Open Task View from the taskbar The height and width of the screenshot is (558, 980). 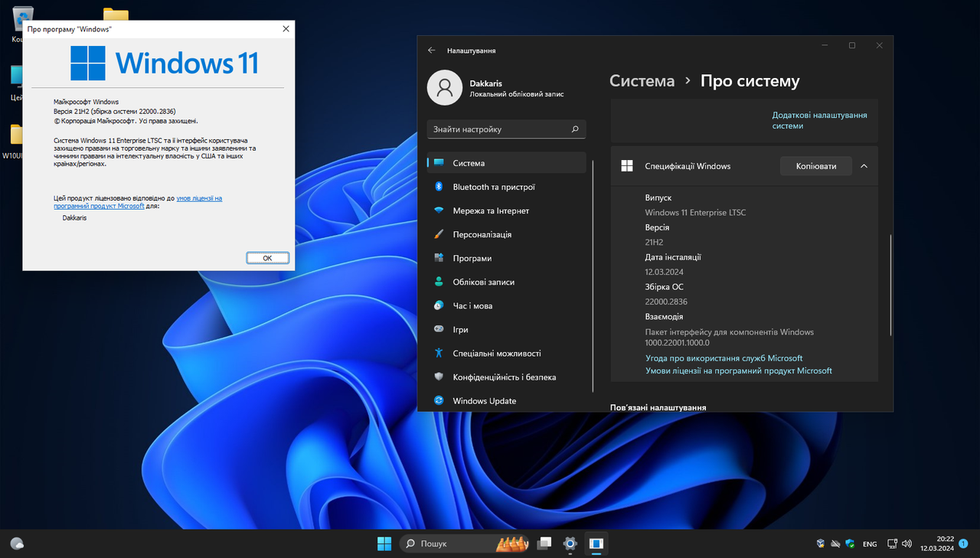click(x=544, y=543)
